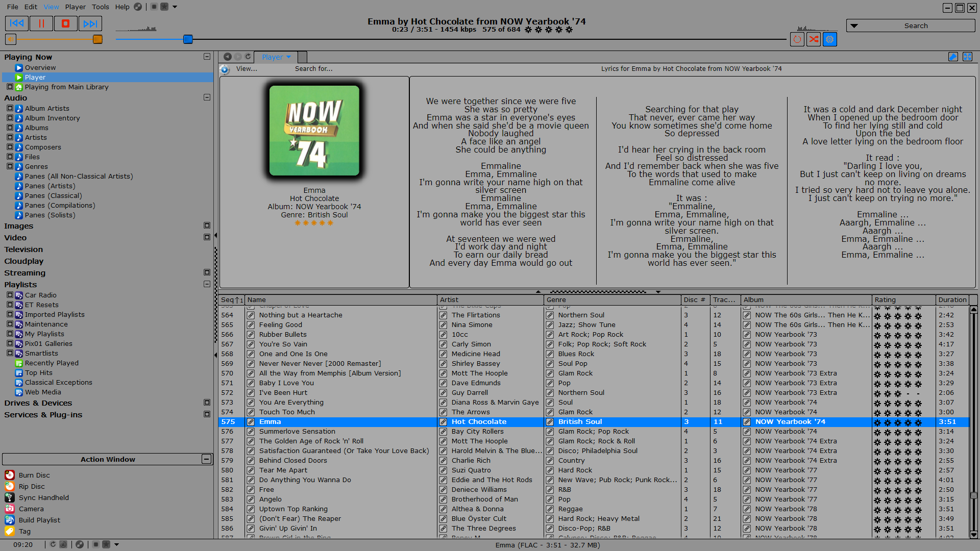Image resolution: width=980 pixels, height=551 pixels.
Task: Click the scroll down arrow of track list
Action: [973, 535]
